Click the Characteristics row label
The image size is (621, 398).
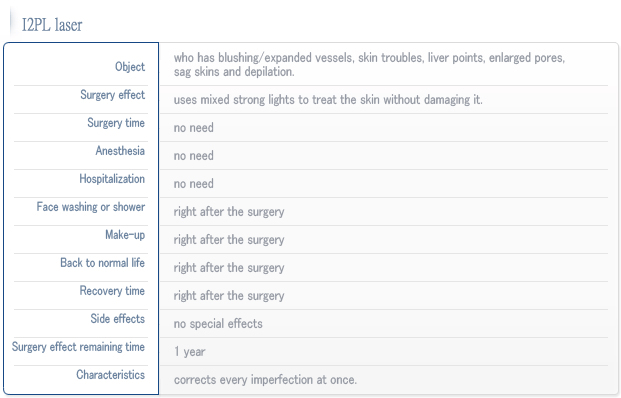(110, 375)
